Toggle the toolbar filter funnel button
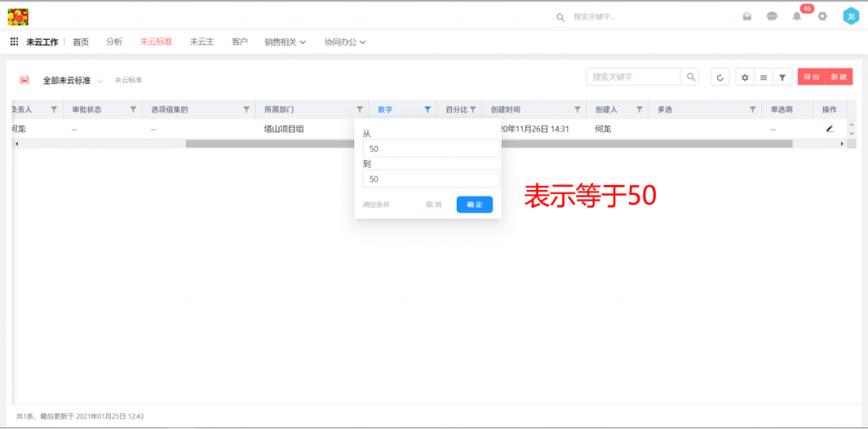 coord(782,77)
